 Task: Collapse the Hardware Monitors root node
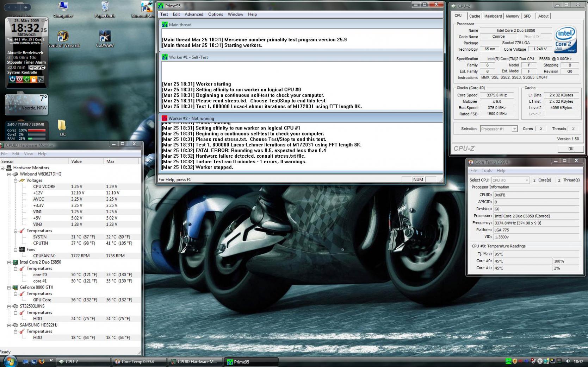[x=2, y=168]
